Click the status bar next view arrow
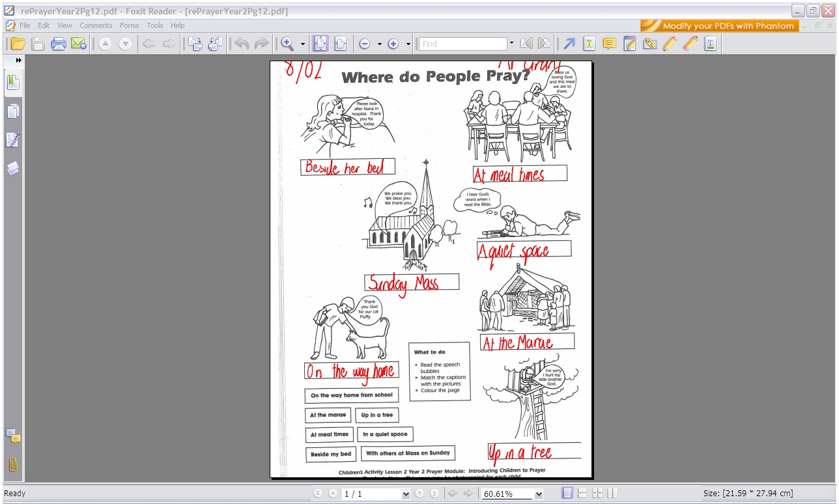The image size is (839, 504). pyautogui.click(x=468, y=494)
